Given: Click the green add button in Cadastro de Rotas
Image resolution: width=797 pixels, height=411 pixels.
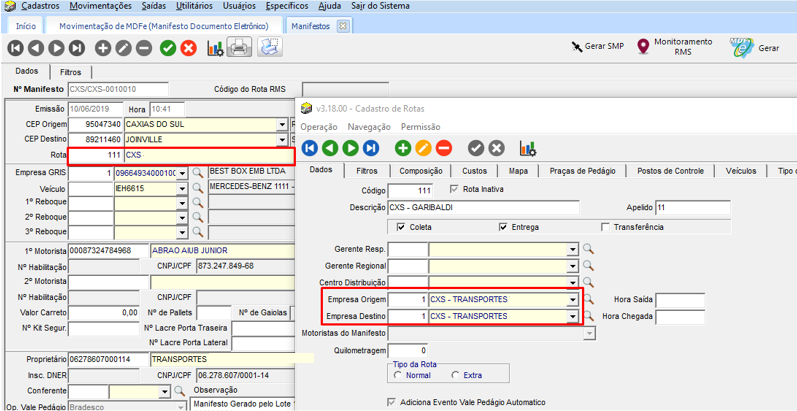Looking at the screenshot, I should click(403, 148).
